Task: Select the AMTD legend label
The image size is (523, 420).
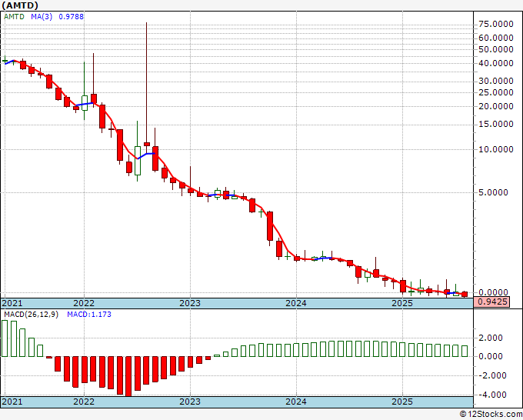Action: point(14,16)
